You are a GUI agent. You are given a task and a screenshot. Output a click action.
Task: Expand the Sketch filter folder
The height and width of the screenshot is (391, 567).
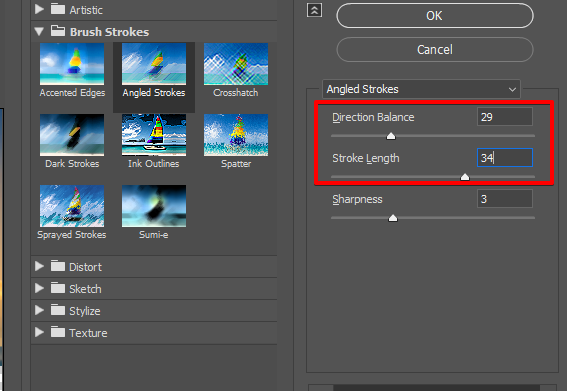(x=39, y=289)
